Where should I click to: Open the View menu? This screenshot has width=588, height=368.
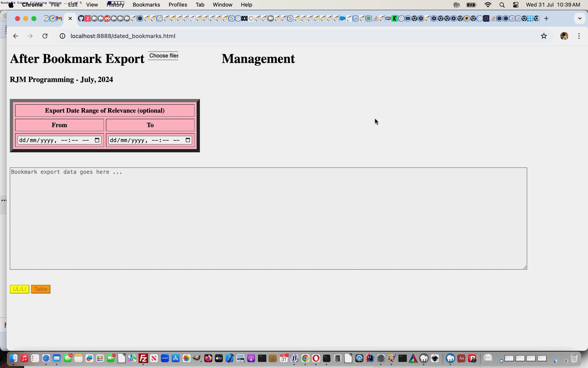click(92, 5)
